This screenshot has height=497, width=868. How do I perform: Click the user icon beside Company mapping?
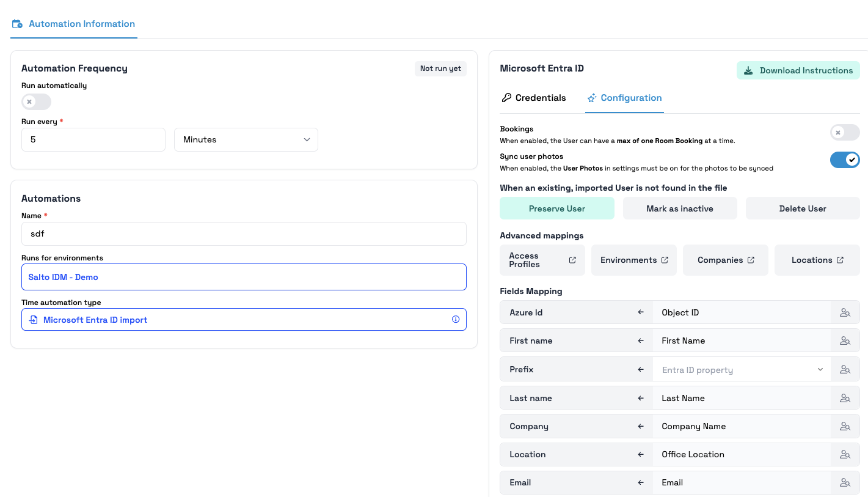tap(845, 426)
